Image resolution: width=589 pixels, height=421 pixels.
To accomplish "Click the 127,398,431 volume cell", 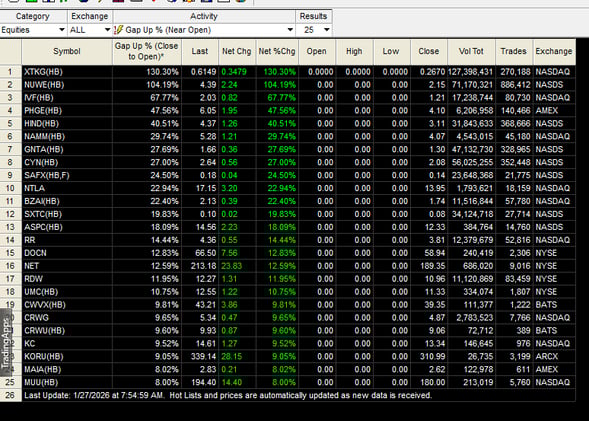I will [x=470, y=72].
